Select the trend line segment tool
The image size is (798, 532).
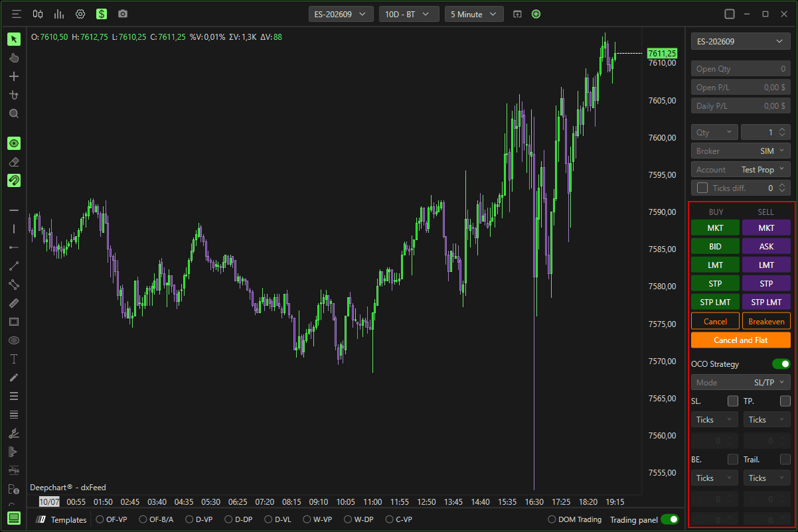point(14,266)
